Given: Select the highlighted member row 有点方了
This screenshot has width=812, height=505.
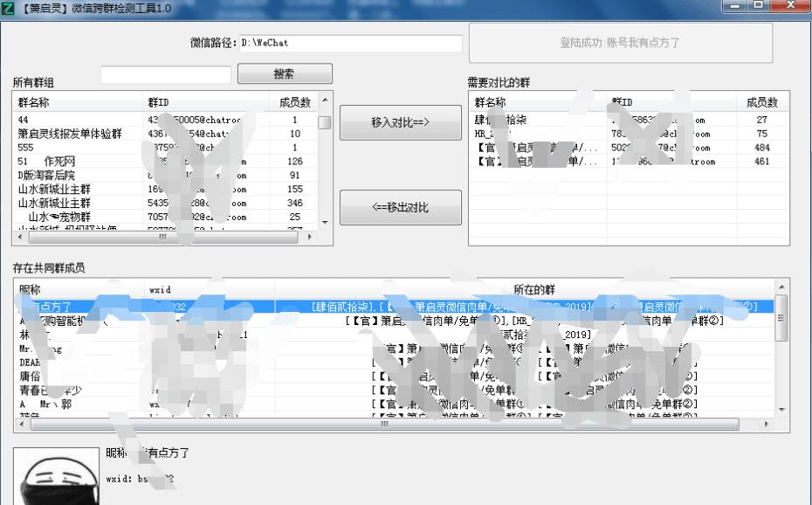Looking at the screenshot, I should click(x=395, y=308).
